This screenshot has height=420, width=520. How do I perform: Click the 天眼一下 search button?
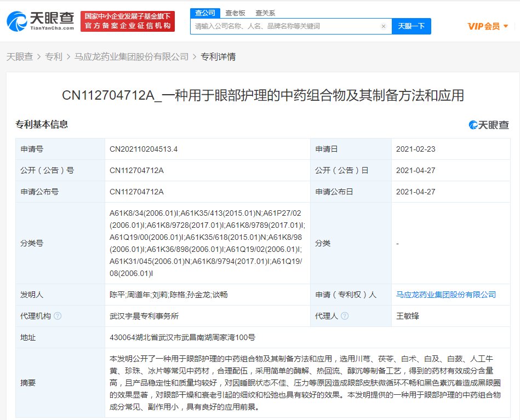coord(411,26)
